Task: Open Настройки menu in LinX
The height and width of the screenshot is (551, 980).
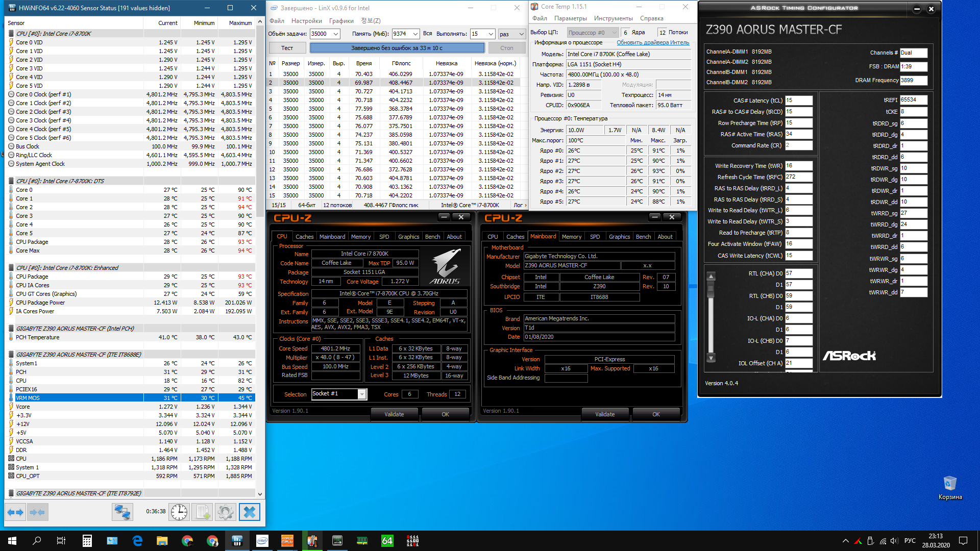Action: tap(306, 21)
